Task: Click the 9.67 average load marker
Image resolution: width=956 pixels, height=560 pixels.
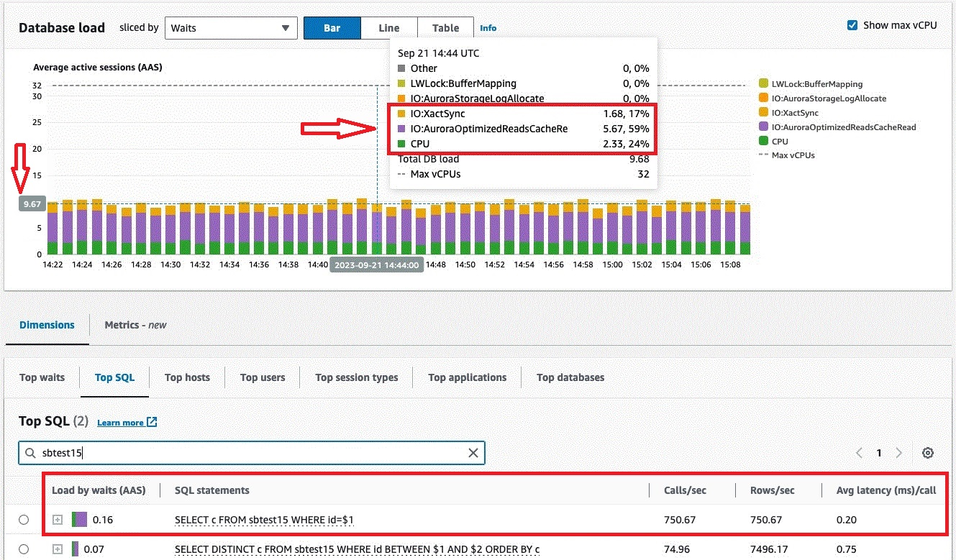Action: (x=32, y=204)
